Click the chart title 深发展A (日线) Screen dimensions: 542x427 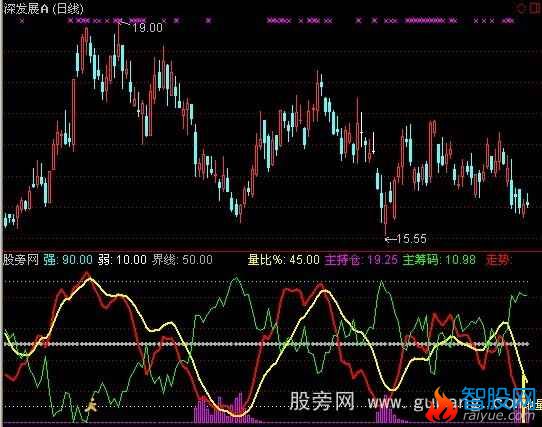[x=44, y=9]
